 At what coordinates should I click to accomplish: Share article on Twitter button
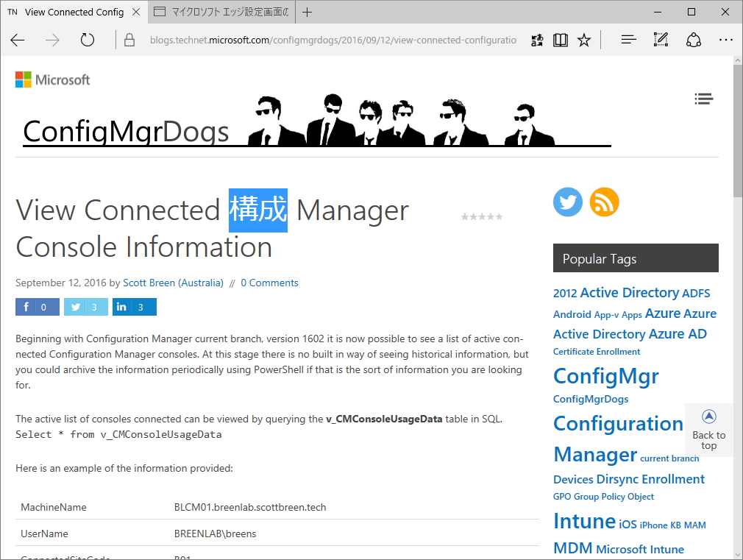[x=86, y=307]
